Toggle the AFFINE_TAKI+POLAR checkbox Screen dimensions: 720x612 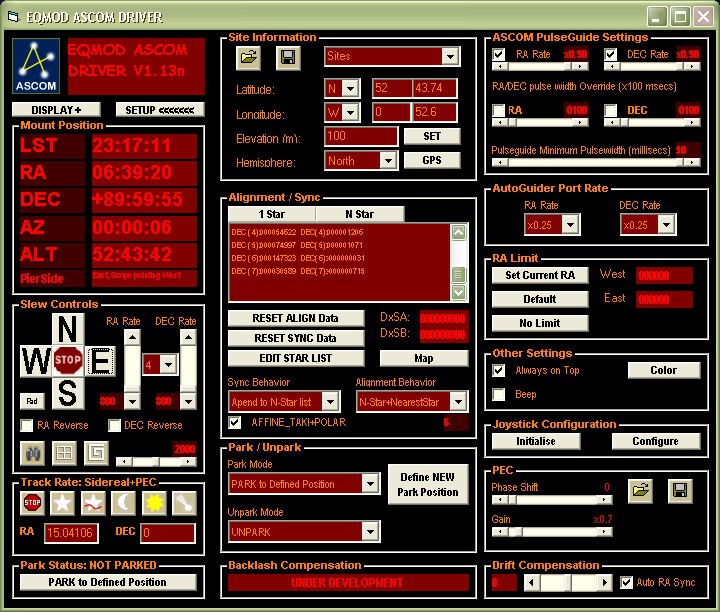pos(235,422)
